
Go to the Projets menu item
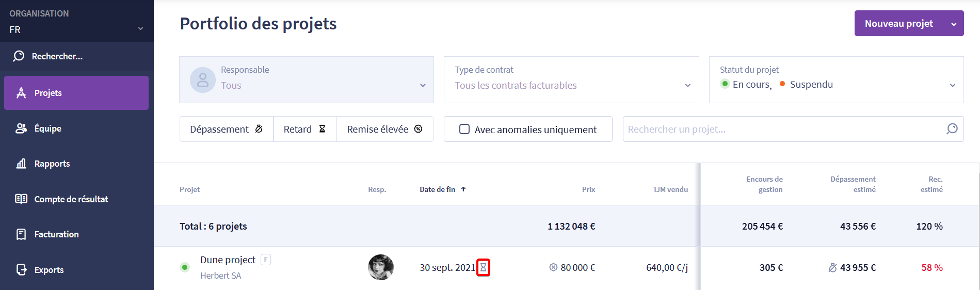(76, 93)
